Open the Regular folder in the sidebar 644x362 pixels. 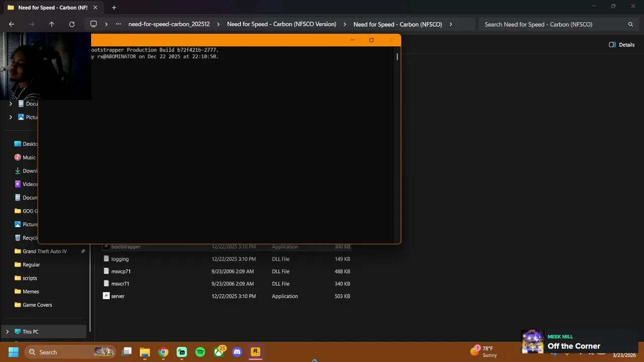coord(27,264)
